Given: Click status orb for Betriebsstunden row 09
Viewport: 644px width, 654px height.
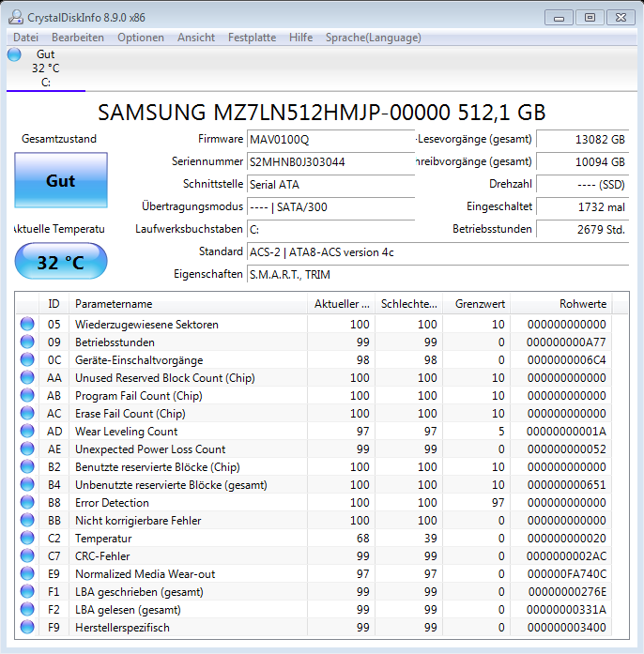Looking at the screenshot, I should (27, 342).
